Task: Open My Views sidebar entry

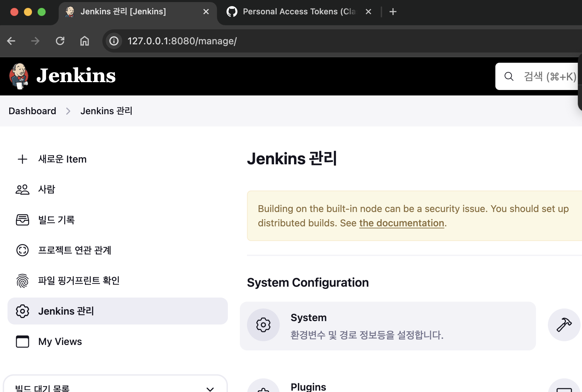Action: 118,342
